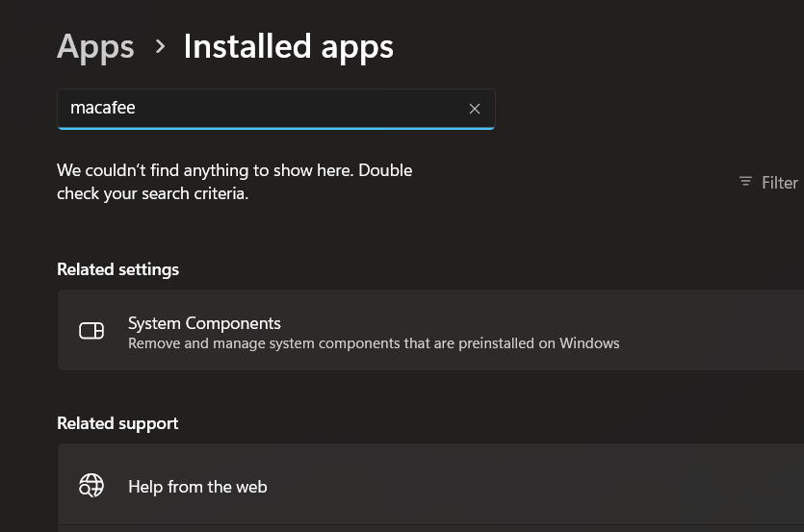Place cursor on the macafee search text
804x532 pixels.
(x=102, y=108)
